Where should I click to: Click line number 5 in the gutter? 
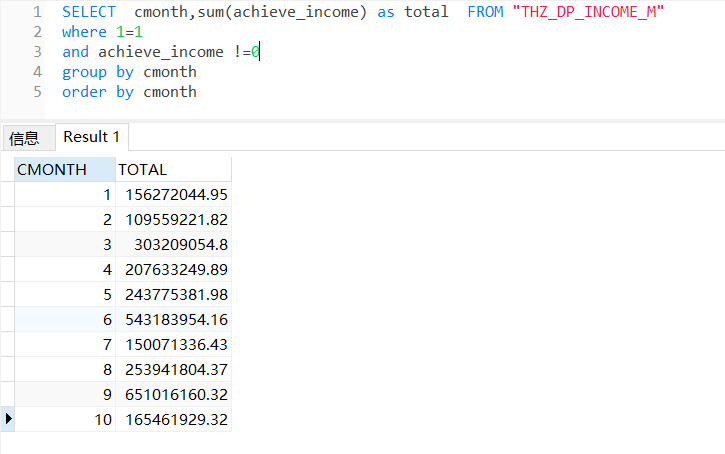click(x=37, y=92)
